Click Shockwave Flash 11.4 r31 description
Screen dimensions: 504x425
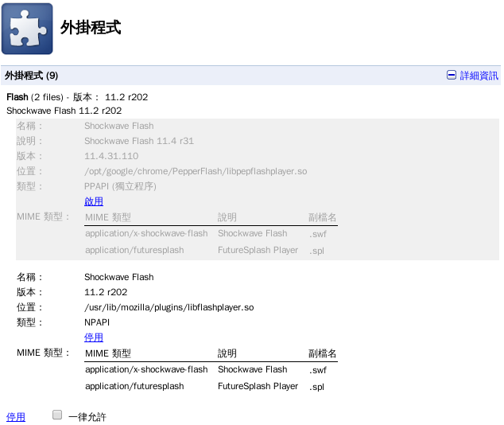point(139,141)
